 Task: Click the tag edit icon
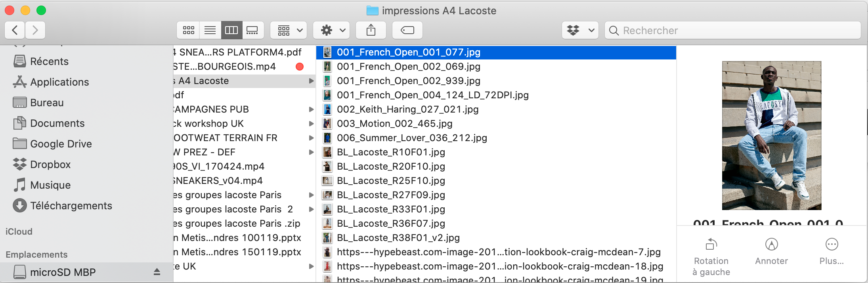click(407, 30)
